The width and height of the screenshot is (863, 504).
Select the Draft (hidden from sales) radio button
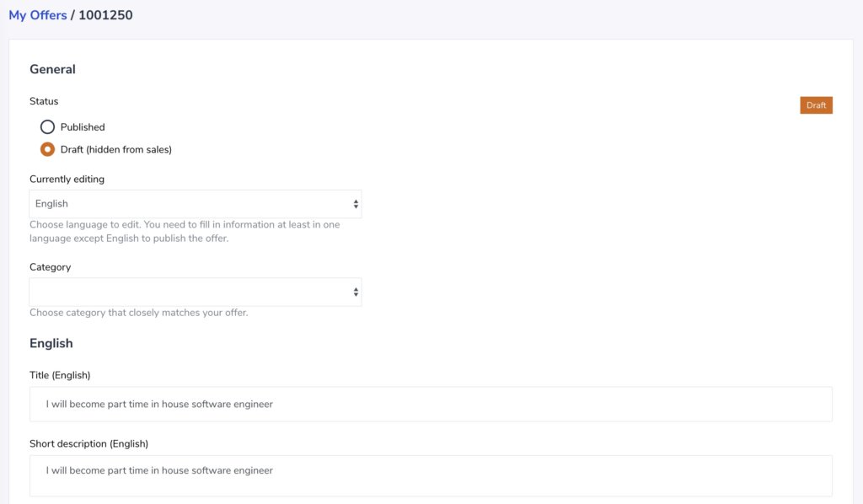coord(47,150)
